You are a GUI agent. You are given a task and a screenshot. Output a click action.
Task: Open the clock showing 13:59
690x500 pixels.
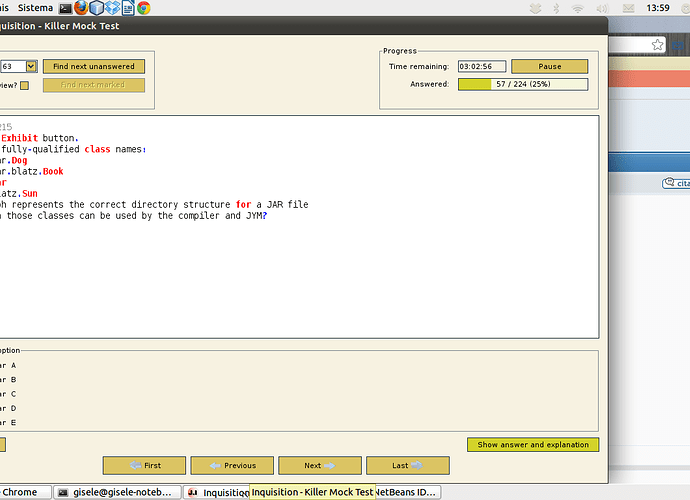coord(658,8)
